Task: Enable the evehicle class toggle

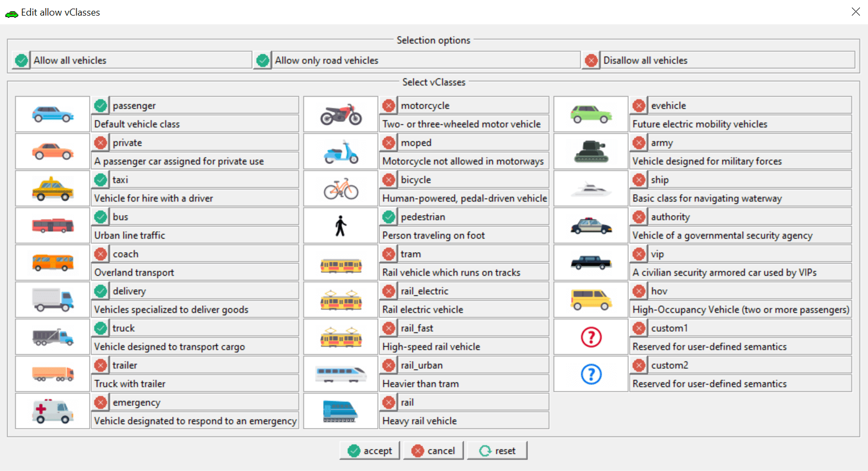Action: click(639, 105)
